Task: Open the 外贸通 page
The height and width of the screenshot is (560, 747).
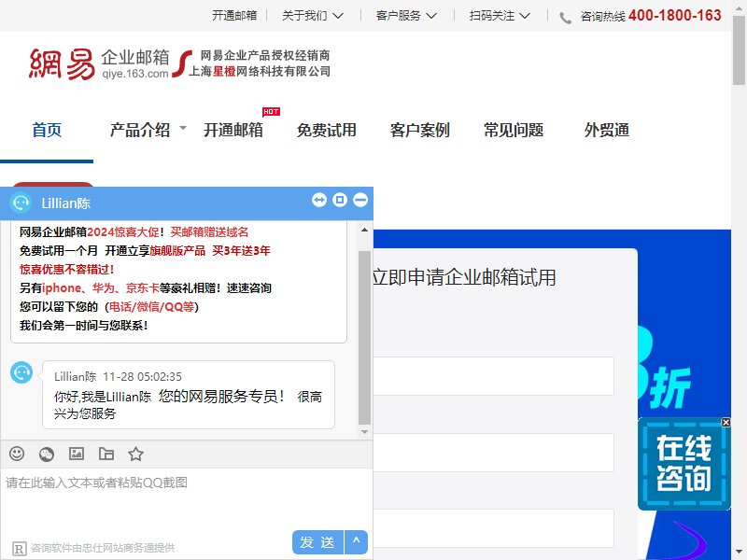Action: pyautogui.click(x=607, y=130)
